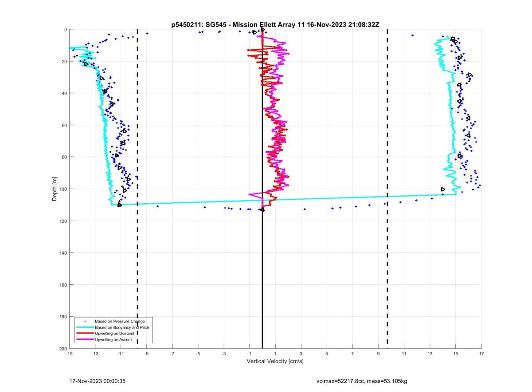Image resolution: width=532 pixels, height=392 pixels.
Task: Click the blue dot sample in the legend
Action: click(85, 321)
